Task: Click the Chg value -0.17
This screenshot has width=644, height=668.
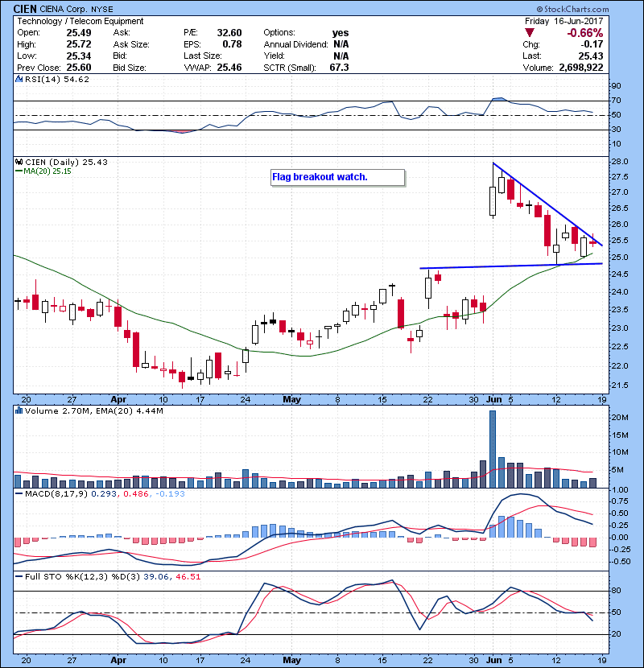Action: pyautogui.click(x=592, y=44)
